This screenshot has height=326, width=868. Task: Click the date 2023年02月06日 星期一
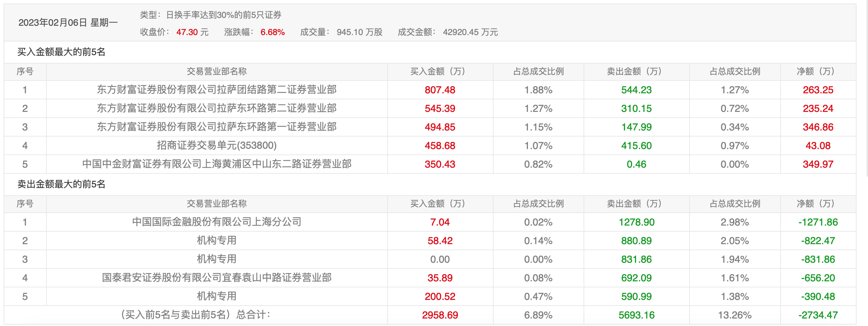click(x=68, y=23)
